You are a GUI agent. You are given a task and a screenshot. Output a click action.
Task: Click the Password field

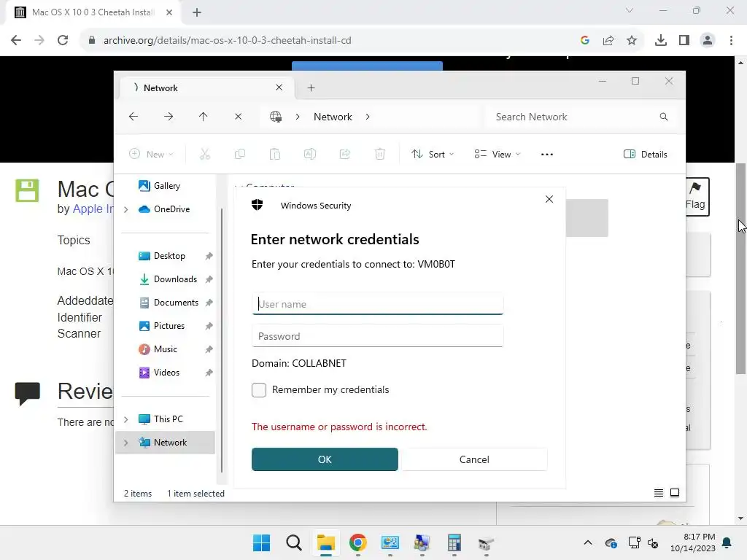click(377, 336)
